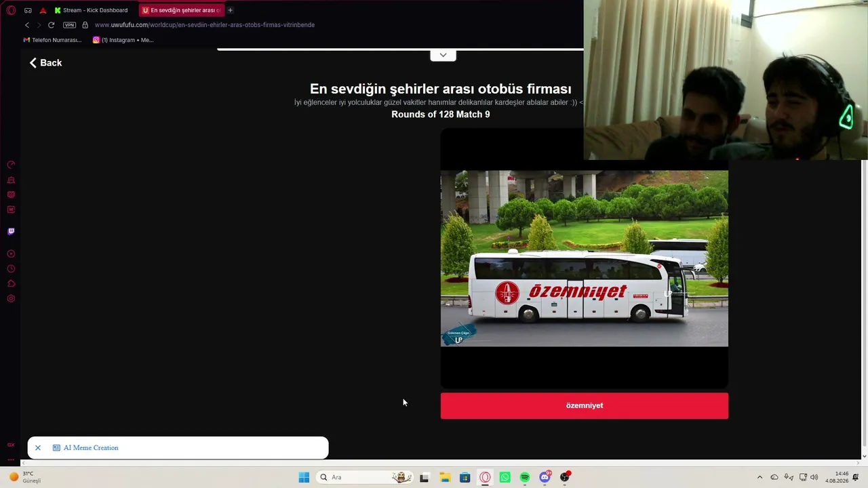The height and width of the screenshot is (488, 868).
Task: Launch File Explorer from taskbar
Action: pyautogui.click(x=445, y=477)
